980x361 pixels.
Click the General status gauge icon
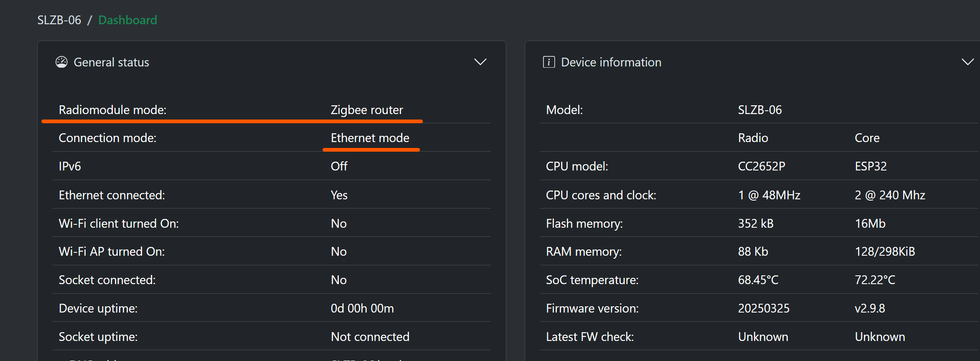coord(61,62)
